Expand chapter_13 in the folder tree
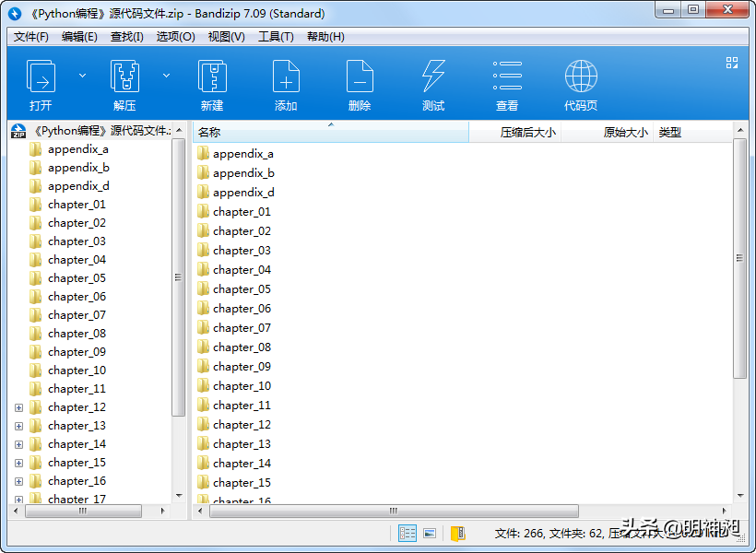Image resolution: width=756 pixels, height=553 pixels. click(18, 426)
